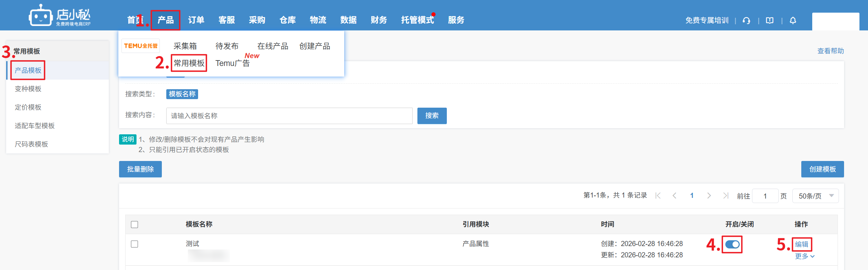Image resolution: width=868 pixels, height=270 pixels.
Task: Click the 查看帮助 link
Action: pos(830,51)
